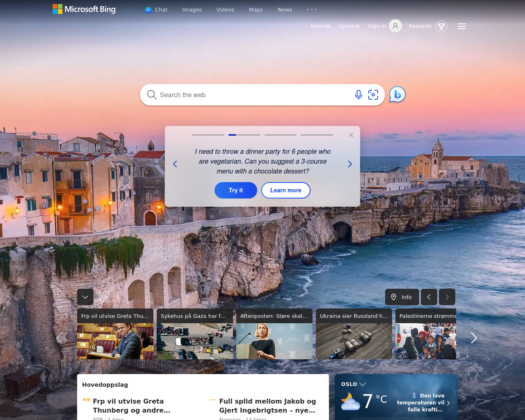Viewport: 525px width, 420px height.
Task: Launch Bing Chat bubble icon
Action: click(397, 95)
